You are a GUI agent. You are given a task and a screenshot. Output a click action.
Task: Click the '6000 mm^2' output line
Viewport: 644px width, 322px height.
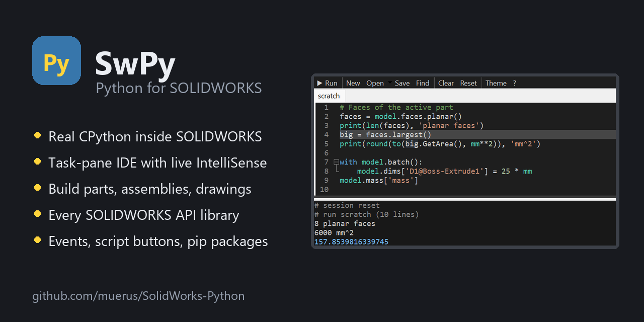(334, 232)
